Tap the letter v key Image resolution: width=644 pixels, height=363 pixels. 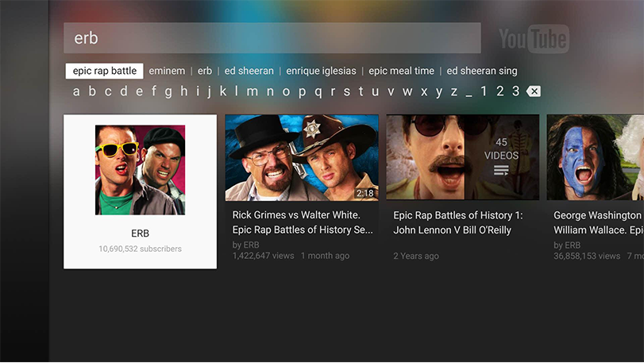[391, 91]
